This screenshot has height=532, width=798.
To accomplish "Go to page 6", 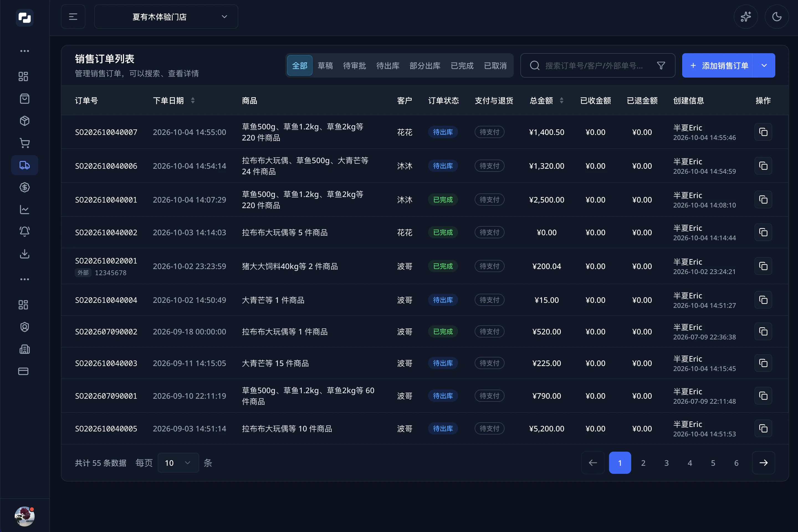I will [x=736, y=463].
